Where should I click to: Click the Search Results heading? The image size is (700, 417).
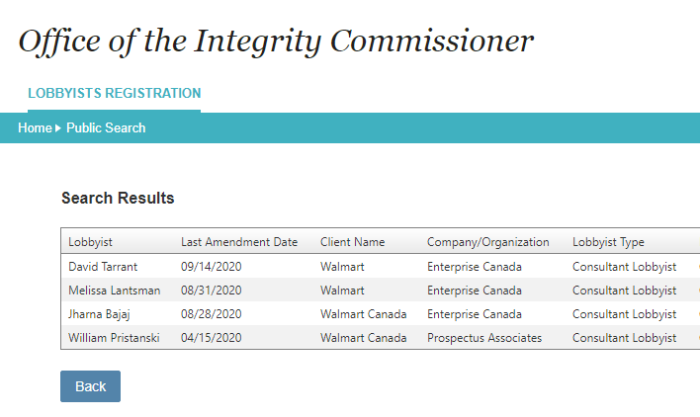click(x=117, y=198)
